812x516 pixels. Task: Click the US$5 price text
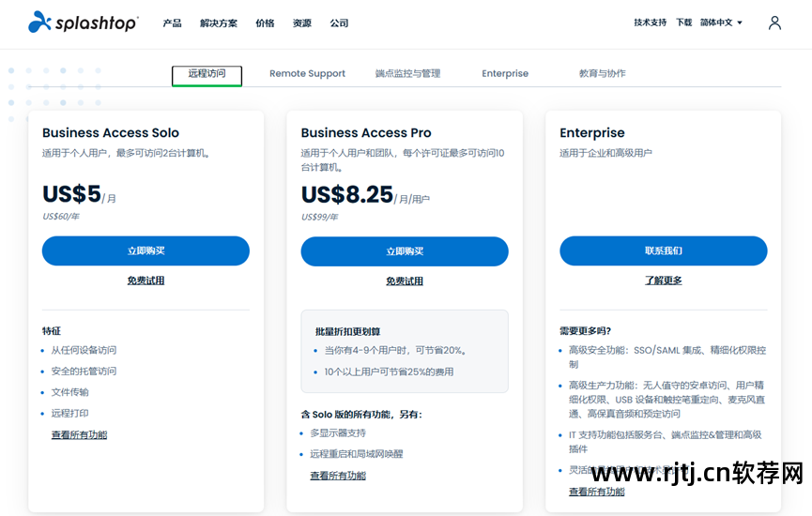71,194
